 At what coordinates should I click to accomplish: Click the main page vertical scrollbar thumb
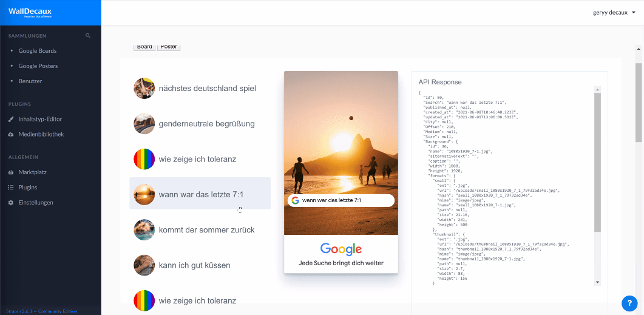click(x=639, y=103)
